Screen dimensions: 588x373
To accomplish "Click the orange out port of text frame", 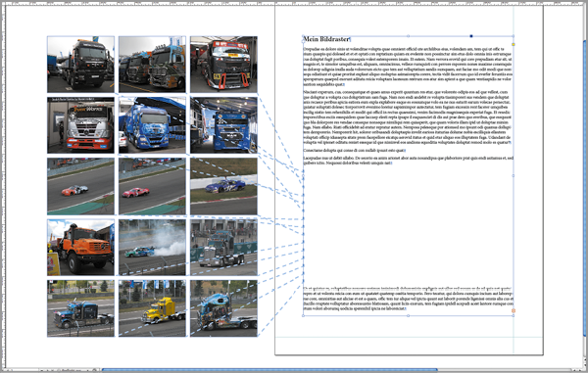I will (514, 311).
